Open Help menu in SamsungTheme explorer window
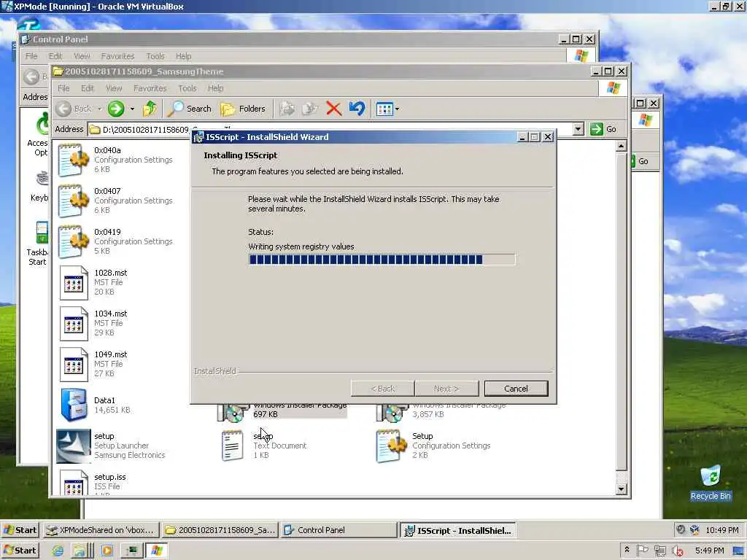 [215, 88]
